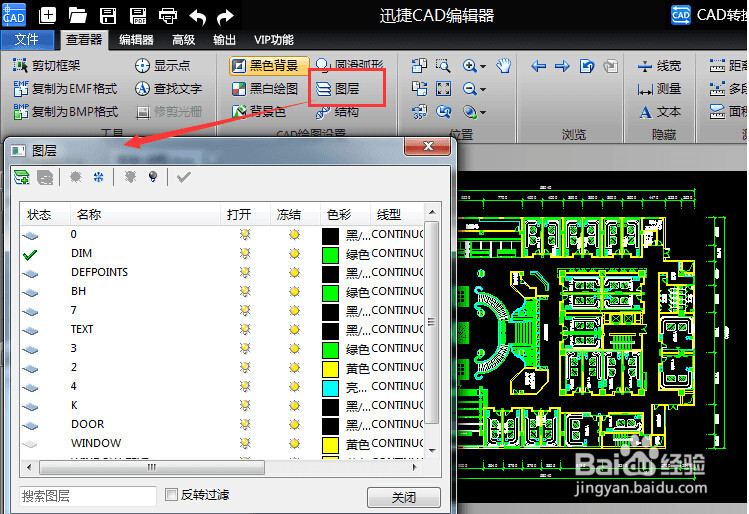The width and height of the screenshot is (749, 514).
Task: Switch to the 输出 tab
Action: pyautogui.click(x=225, y=40)
